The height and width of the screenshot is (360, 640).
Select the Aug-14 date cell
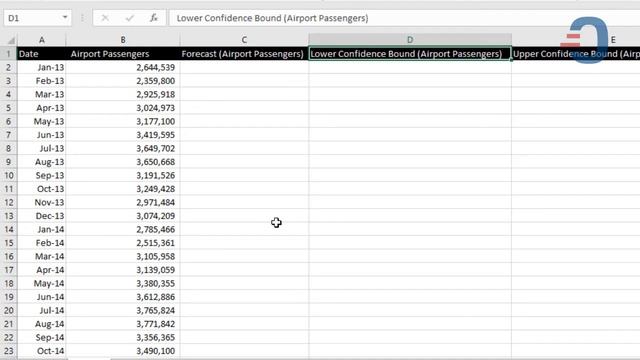tap(41, 324)
